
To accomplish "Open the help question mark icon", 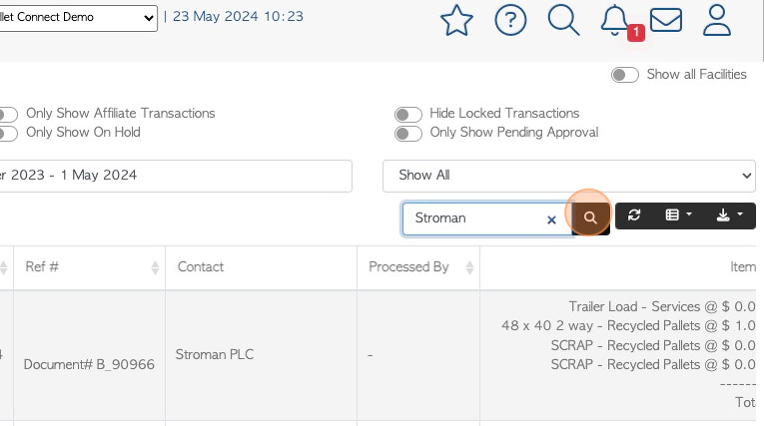I will click(x=510, y=20).
